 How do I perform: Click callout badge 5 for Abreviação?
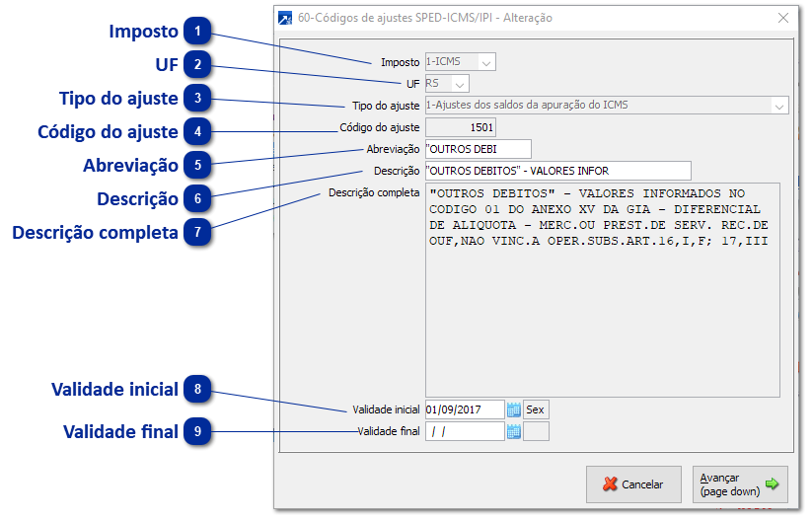coord(198,165)
